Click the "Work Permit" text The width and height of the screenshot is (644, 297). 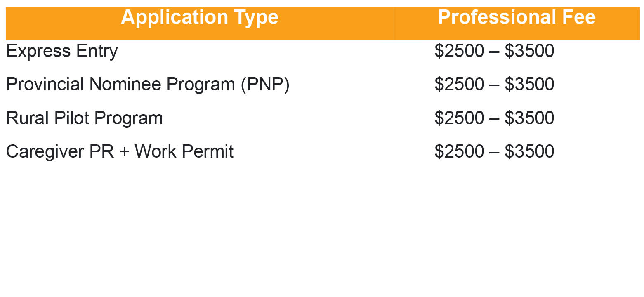tap(184, 151)
